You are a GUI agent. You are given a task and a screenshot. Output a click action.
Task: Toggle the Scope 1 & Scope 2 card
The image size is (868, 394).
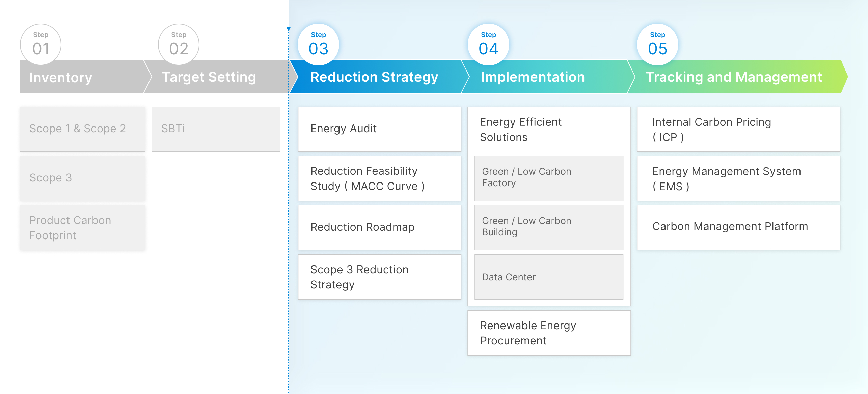pos(82,129)
